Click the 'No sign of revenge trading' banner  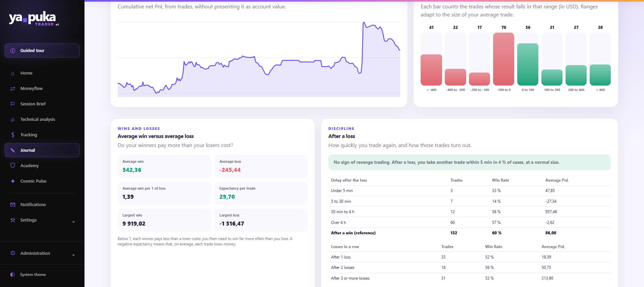(470, 162)
